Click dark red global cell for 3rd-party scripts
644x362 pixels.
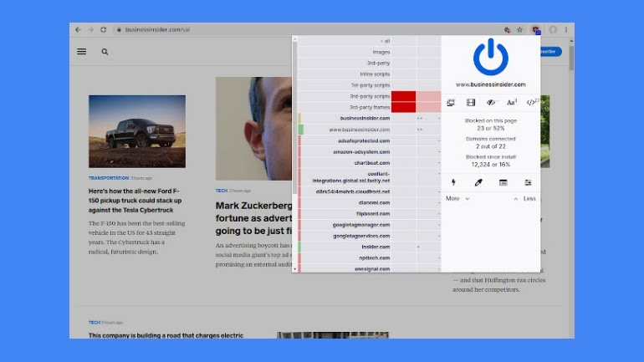coord(403,96)
